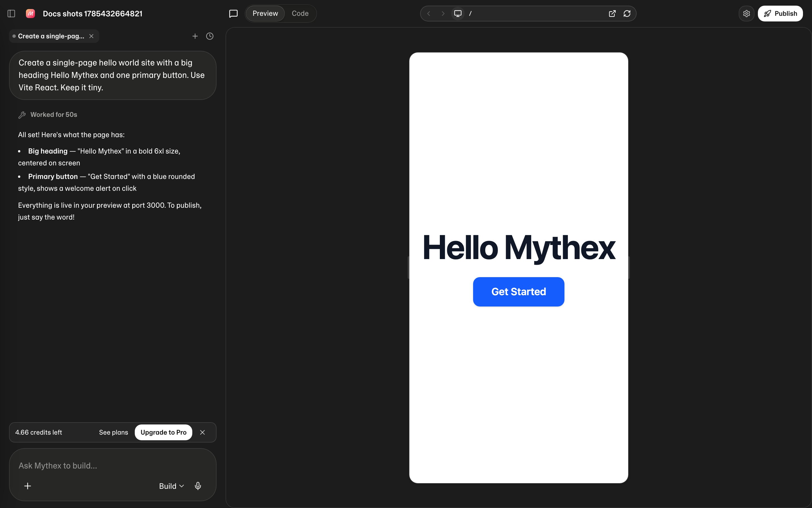The height and width of the screenshot is (508, 812).
Task: Grab the left preview resize handle
Action: (408, 268)
